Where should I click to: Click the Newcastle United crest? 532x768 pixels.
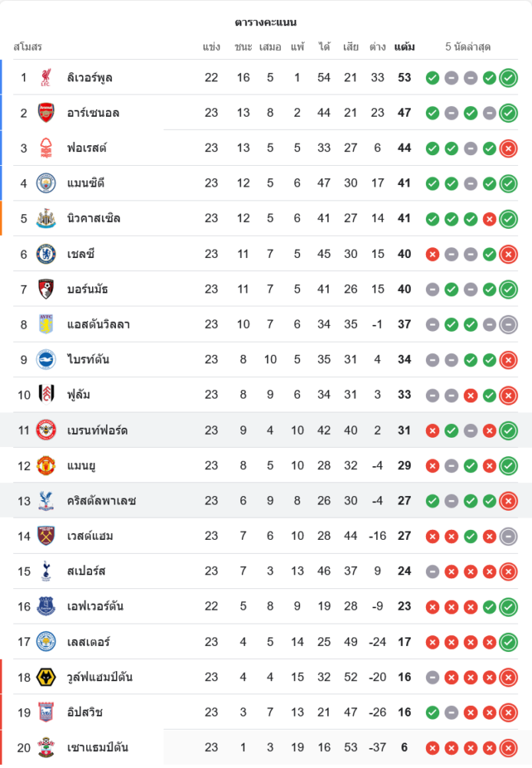(x=46, y=218)
